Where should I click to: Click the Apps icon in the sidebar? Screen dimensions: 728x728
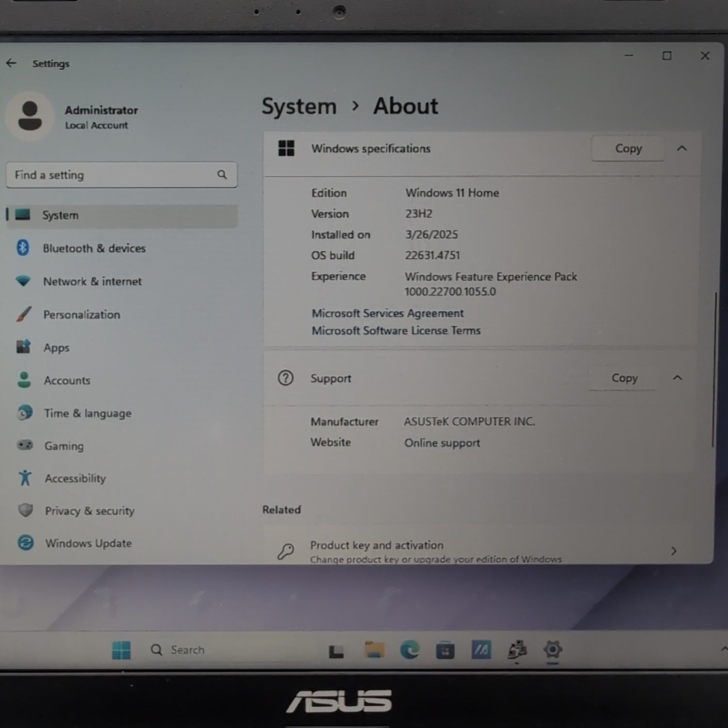23,347
